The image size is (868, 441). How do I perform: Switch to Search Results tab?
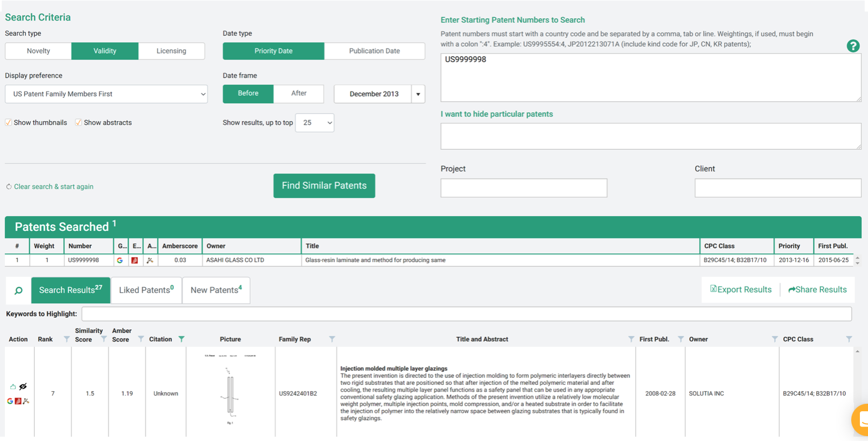pyautogui.click(x=71, y=290)
